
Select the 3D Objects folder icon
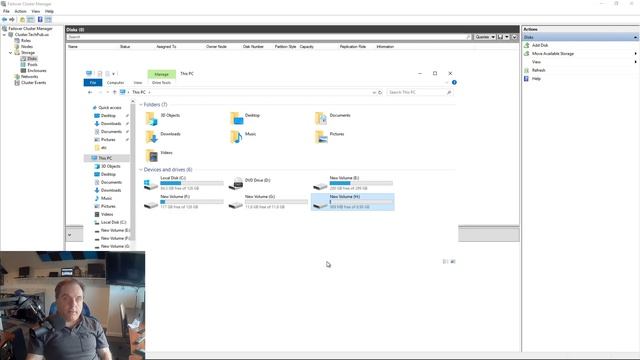[x=152, y=118]
